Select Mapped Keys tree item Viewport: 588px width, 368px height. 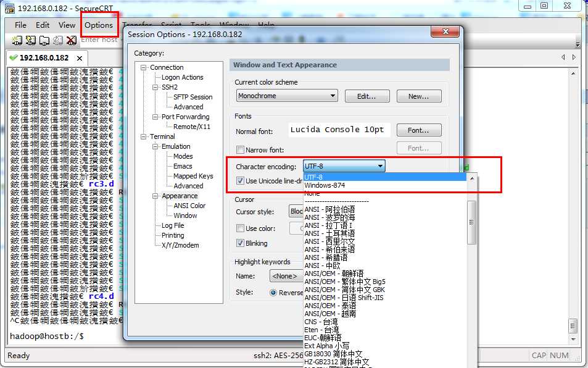(x=193, y=176)
